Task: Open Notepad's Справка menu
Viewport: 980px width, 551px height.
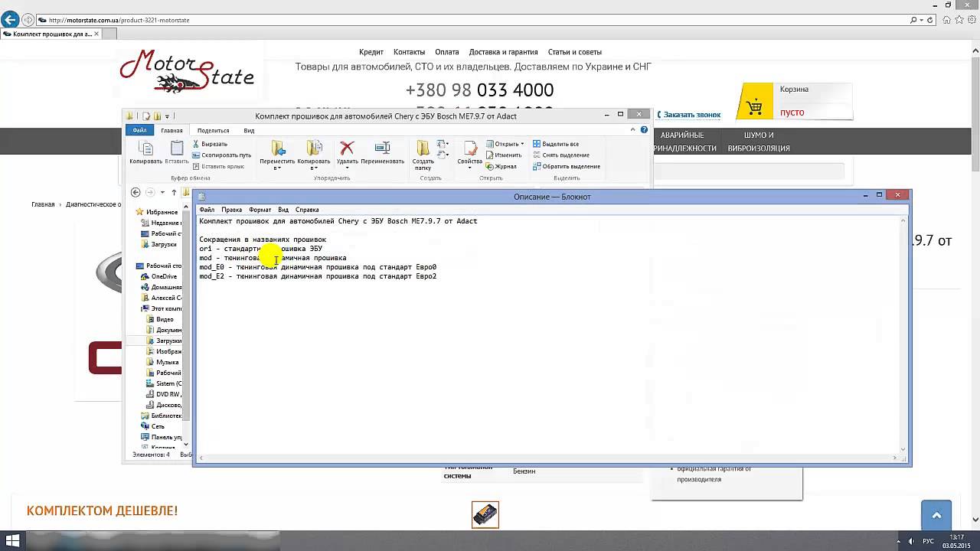Action: [307, 210]
